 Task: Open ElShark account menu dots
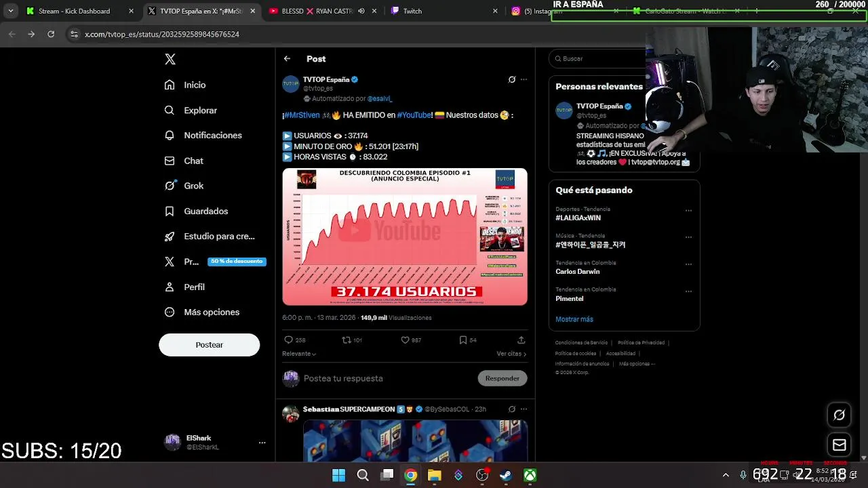pos(262,443)
